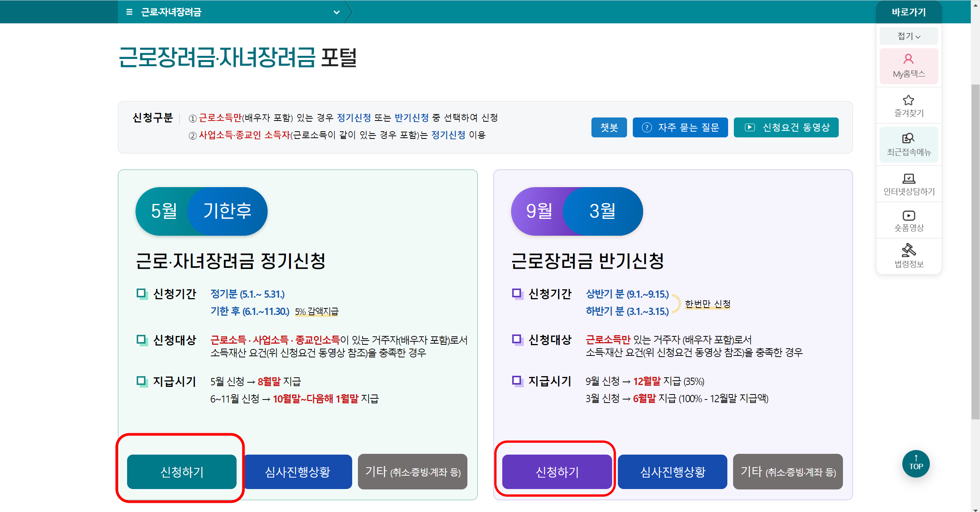Open the 챗봇 button
The height and width of the screenshot is (512, 980).
point(609,127)
